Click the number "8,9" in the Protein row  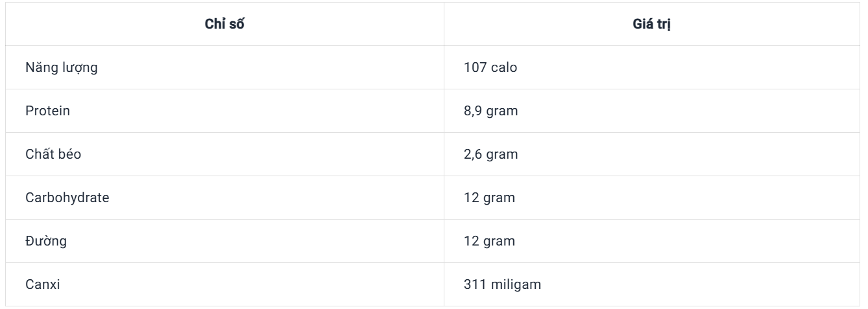[x=473, y=111]
